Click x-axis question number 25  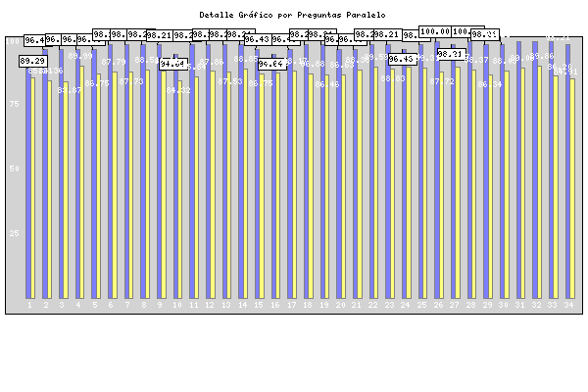pyautogui.click(x=421, y=305)
